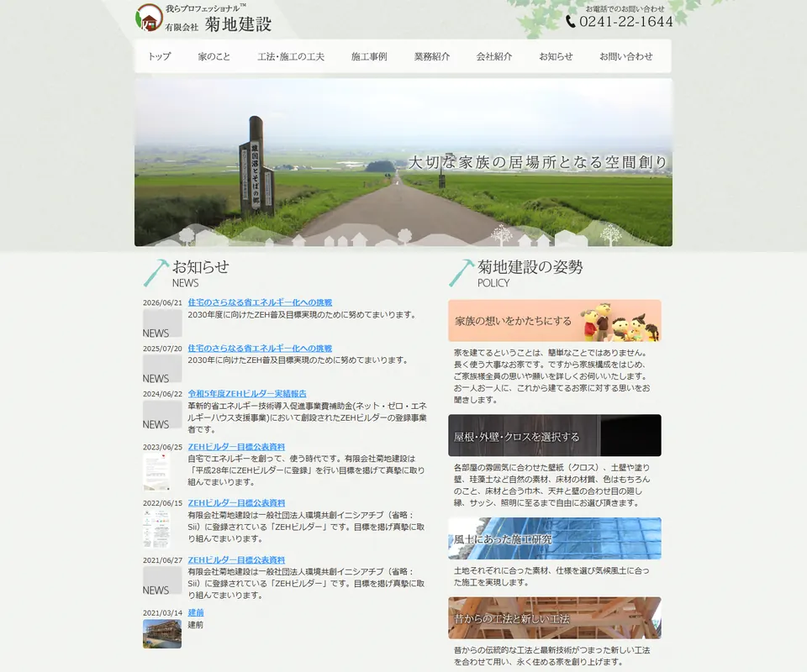Click NEWS thumbnail for 2024/06/22 entry
Screen dimensions: 807x672
click(x=162, y=415)
